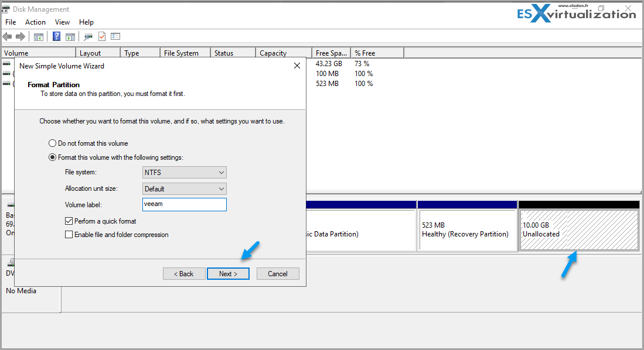The height and width of the screenshot is (350, 644).
Task: Sort by Layout column header
Action: pos(98,53)
